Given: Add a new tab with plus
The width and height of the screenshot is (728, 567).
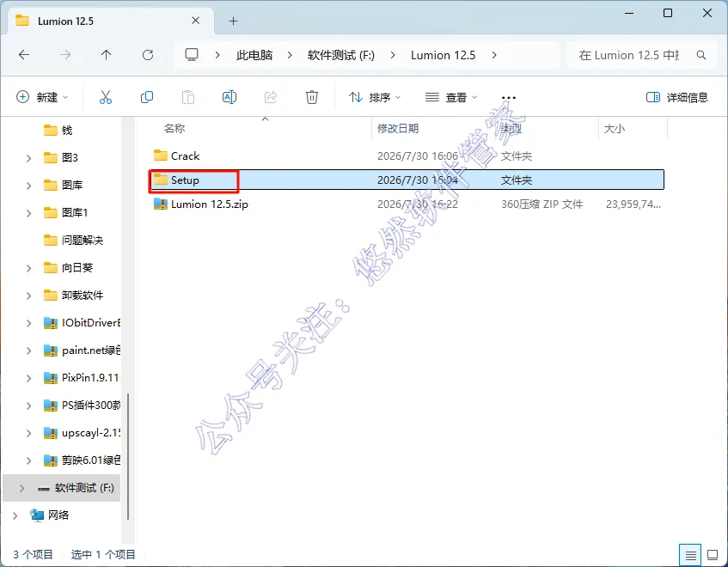Looking at the screenshot, I should point(234,21).
